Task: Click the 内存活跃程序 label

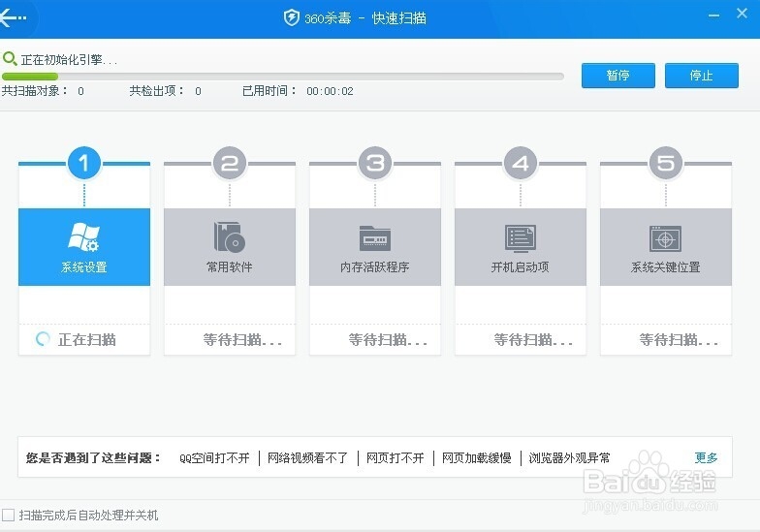Action: pos(374,267)
